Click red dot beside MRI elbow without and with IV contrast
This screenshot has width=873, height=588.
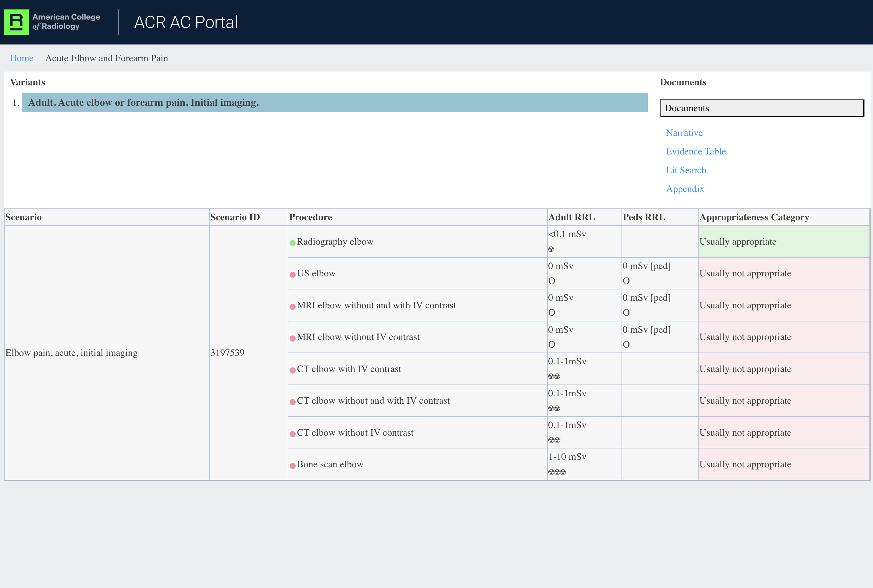point(293,307)
